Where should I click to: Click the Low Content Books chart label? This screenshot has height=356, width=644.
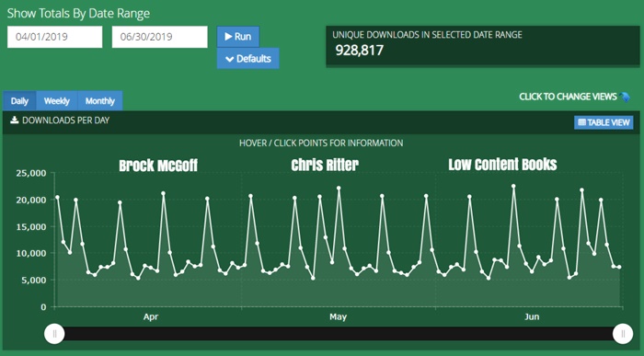pos(502,165)
